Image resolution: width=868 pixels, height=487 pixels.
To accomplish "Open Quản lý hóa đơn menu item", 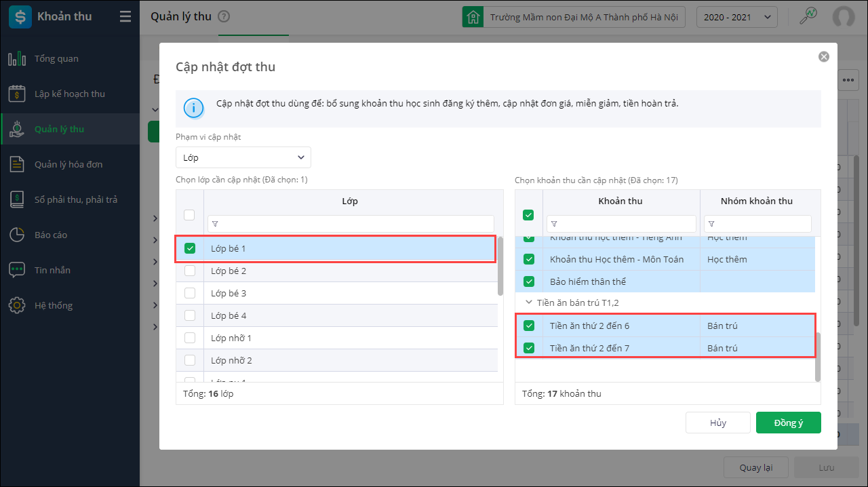I will tap(68, 165).
